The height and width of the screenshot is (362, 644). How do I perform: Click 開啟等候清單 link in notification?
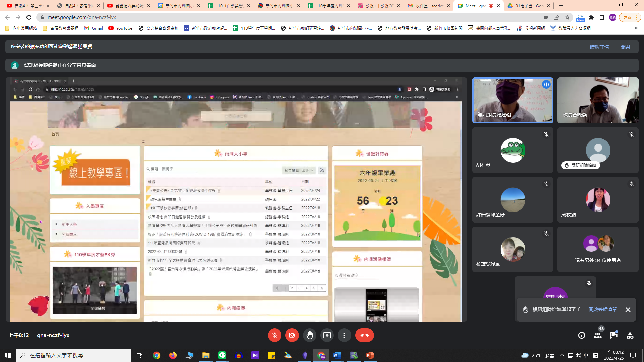(x=603, y=309)
